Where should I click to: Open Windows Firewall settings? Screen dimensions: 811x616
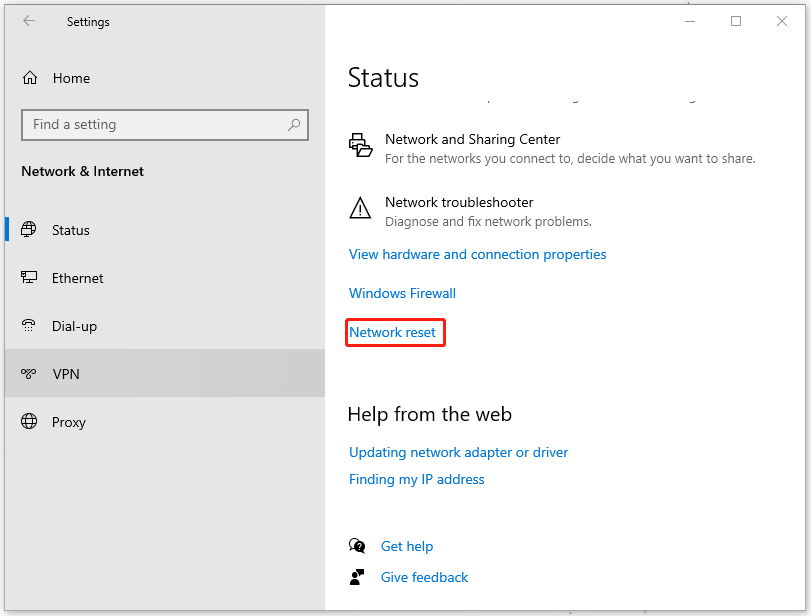coord(402,293)
